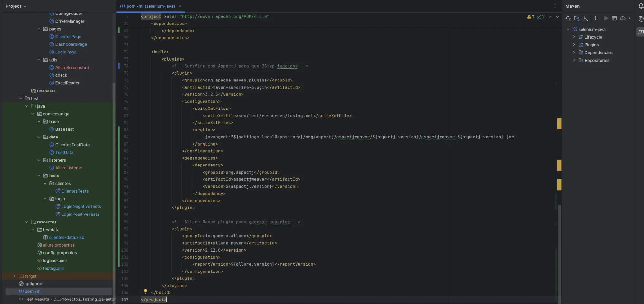Reload all Maven projects
This screenshot has height=304, width=644.
click(x=568, y=18)
